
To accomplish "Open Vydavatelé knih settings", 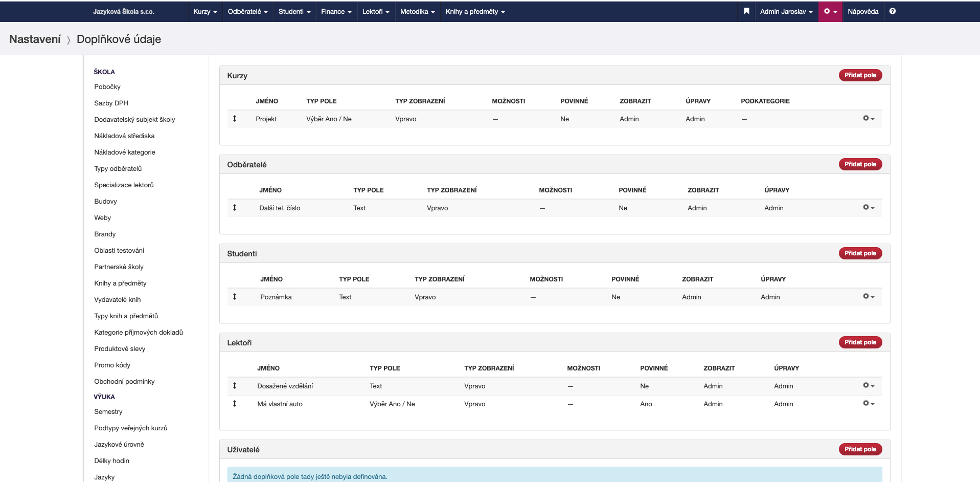I will 118,300.
